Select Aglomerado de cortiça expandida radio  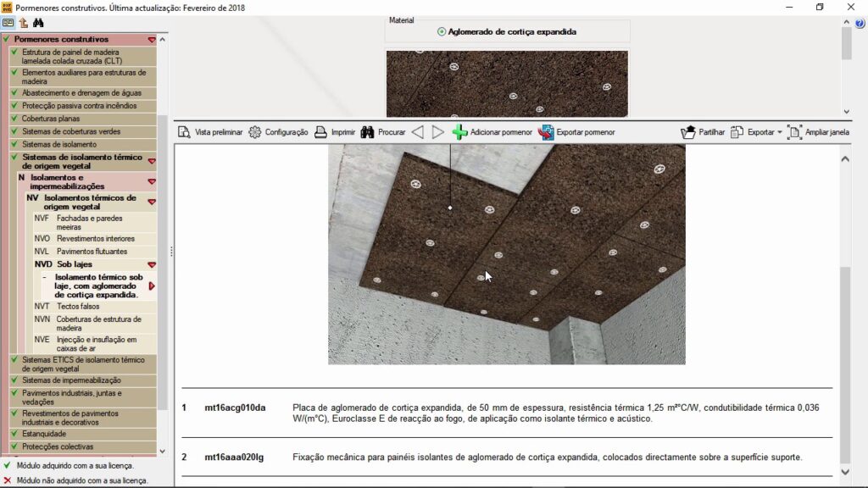pos(442,31)
